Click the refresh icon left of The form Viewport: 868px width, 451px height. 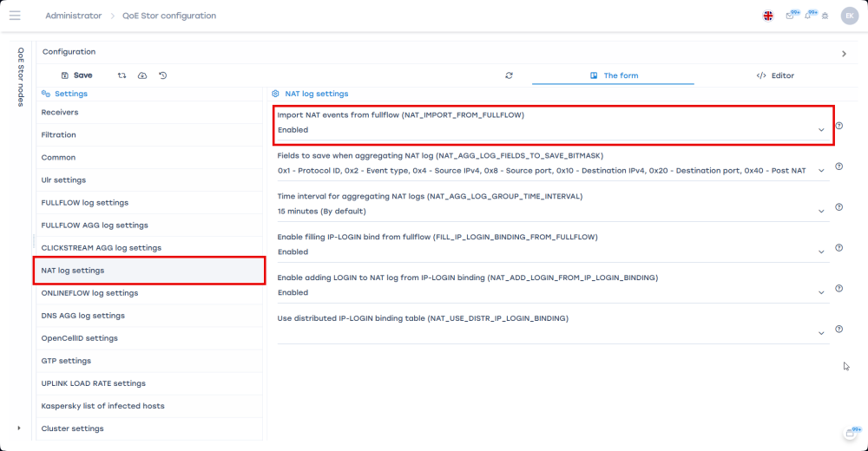[509, 75]
